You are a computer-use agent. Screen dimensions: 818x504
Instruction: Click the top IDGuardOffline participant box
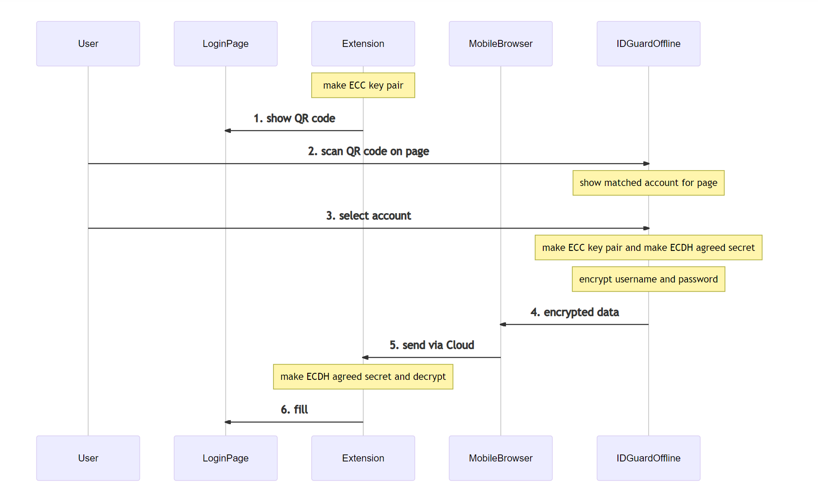(x=648, y=44)
